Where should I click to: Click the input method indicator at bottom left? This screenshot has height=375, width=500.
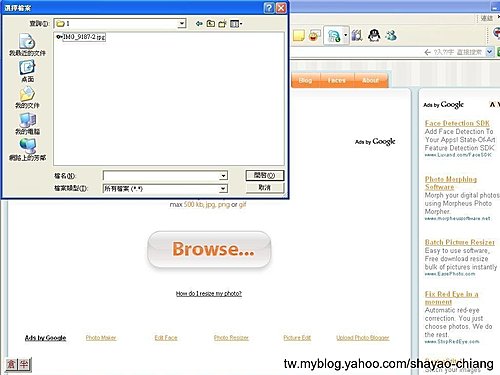pyautogui.click(x=18, y=364)
